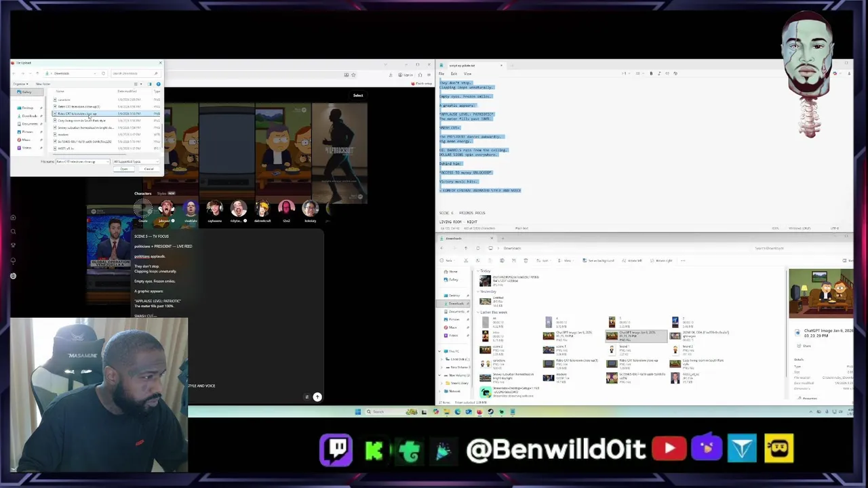Click browser bookmark star icon

pyautogui.click(x=353, y=75)
